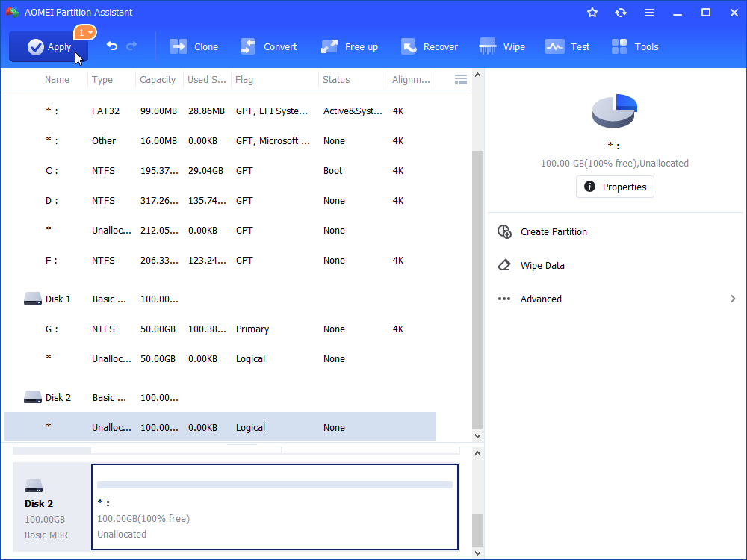Select the Wipe toolbar icon
This screenshot has height=560, width=747.
point(502,46)
